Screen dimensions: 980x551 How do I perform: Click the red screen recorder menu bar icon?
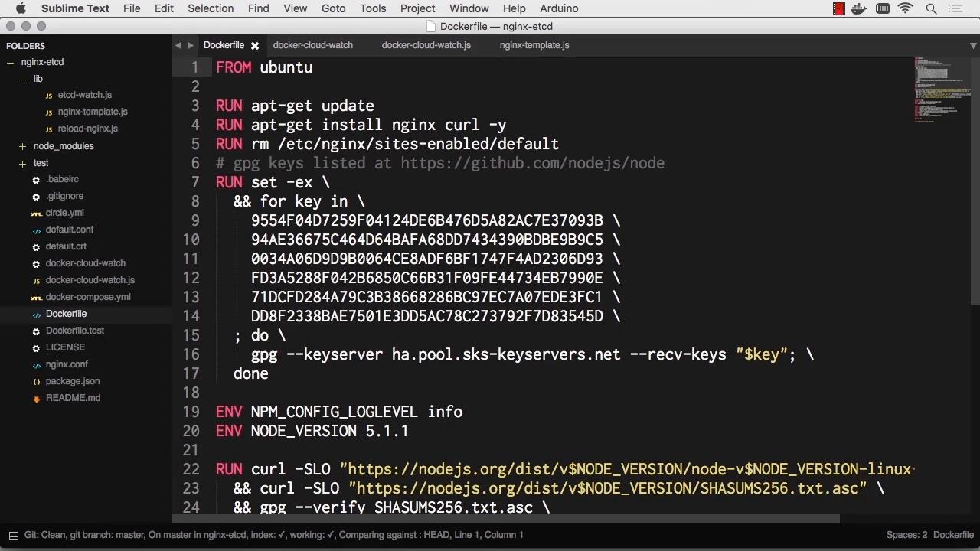point(839,8)
